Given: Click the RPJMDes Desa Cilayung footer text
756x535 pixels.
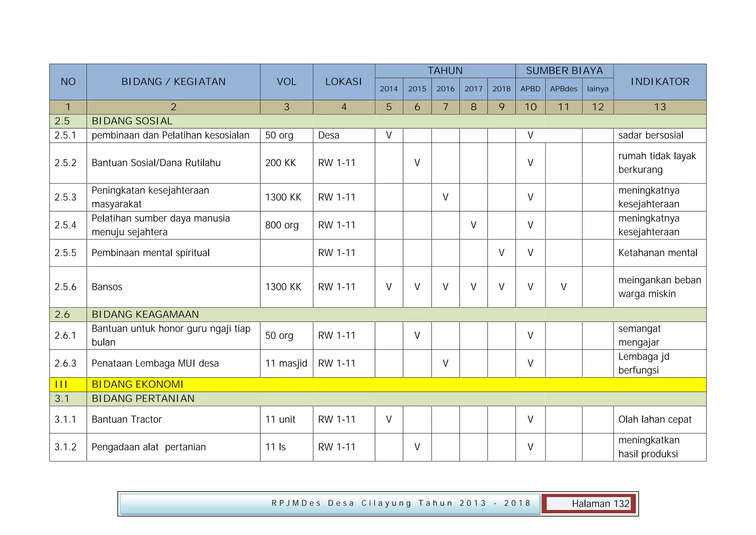Looking at the screenshot, I should click(401, 503).
